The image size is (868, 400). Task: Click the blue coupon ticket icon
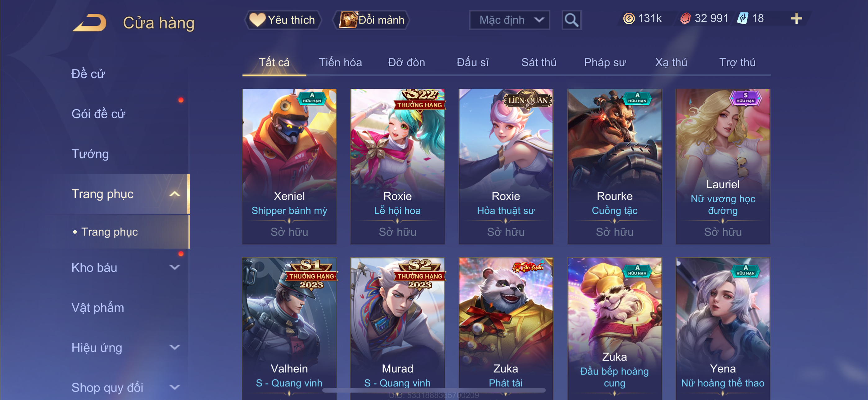(742, 19)
